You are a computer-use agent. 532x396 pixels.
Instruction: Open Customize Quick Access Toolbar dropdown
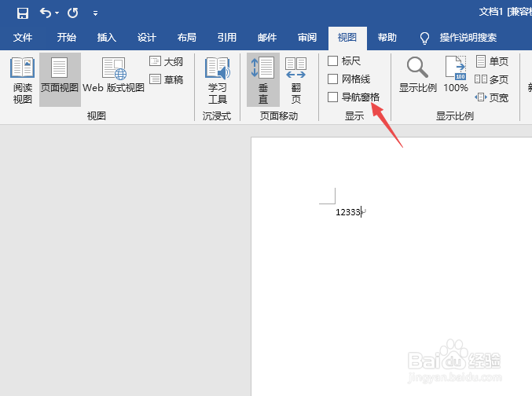pos(95,13)
